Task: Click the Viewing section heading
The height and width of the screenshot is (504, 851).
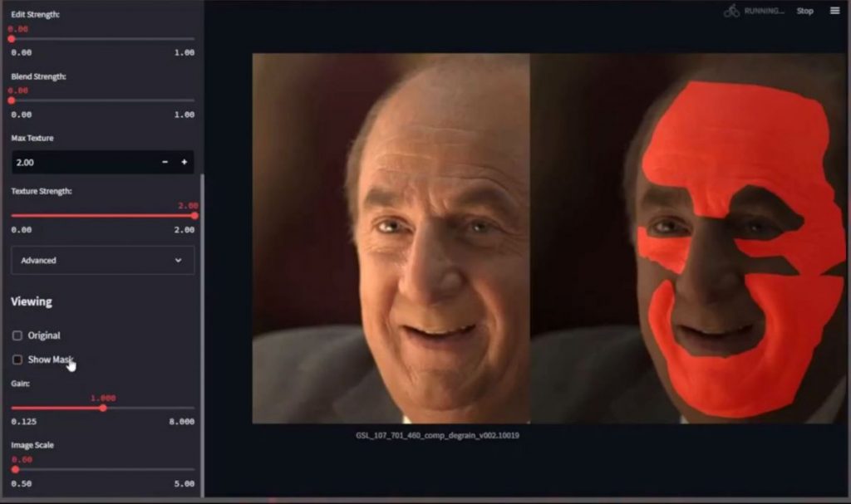Action: coord(32,301)
